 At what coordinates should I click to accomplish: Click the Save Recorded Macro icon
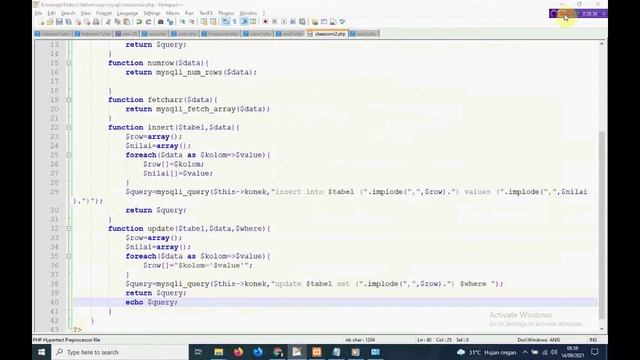tap(302, 22)
